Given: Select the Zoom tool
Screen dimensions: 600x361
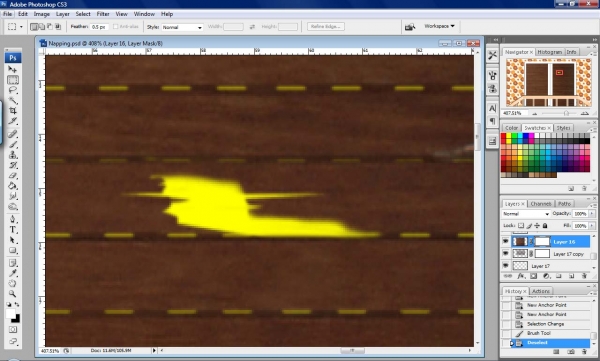Looking at the screenshot, I should point(13,294).
